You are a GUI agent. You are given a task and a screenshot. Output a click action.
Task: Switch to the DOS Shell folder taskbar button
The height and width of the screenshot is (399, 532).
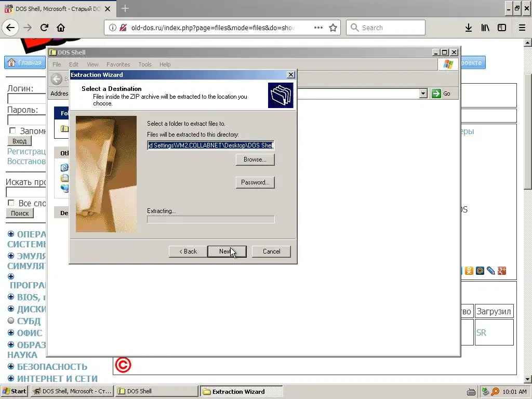pos(156,391)
